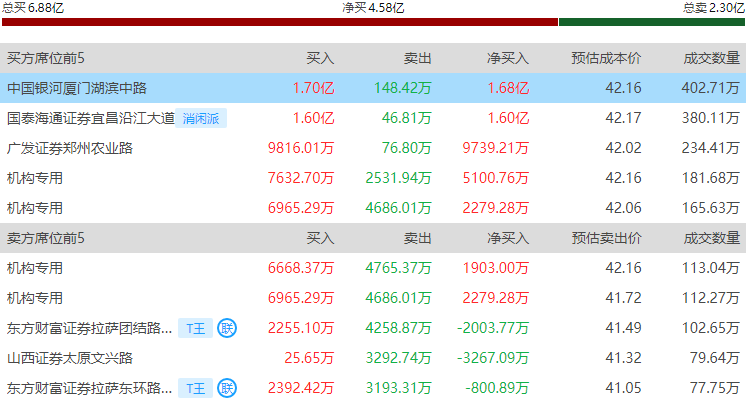Click sell value 148.42万

pyautogui.click(x=402, y=88)
